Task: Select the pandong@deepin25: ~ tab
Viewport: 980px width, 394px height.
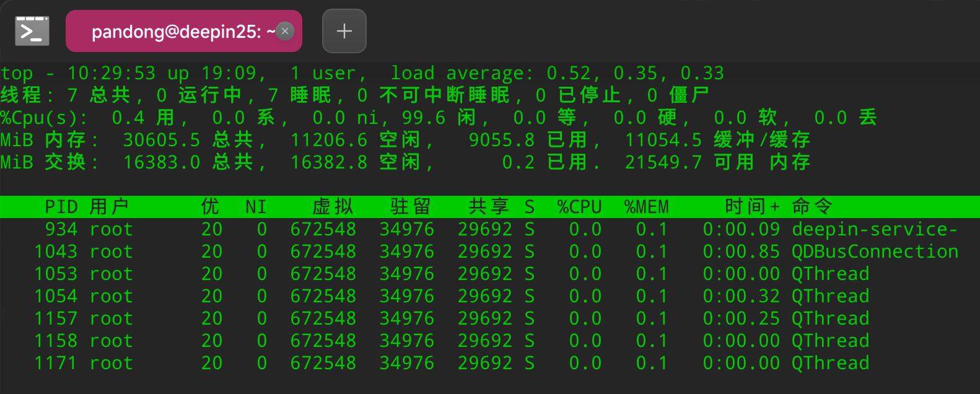Action: (184, 31)
